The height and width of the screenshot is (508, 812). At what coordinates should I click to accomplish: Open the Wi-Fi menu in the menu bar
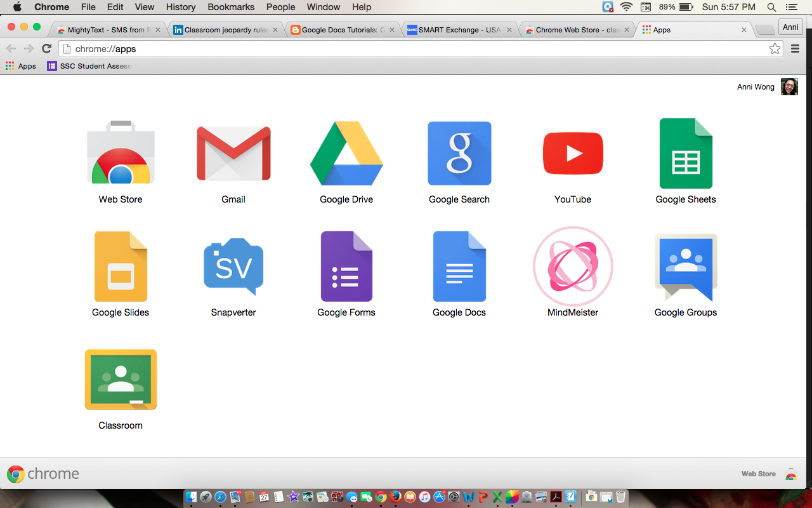click(627, 7)
